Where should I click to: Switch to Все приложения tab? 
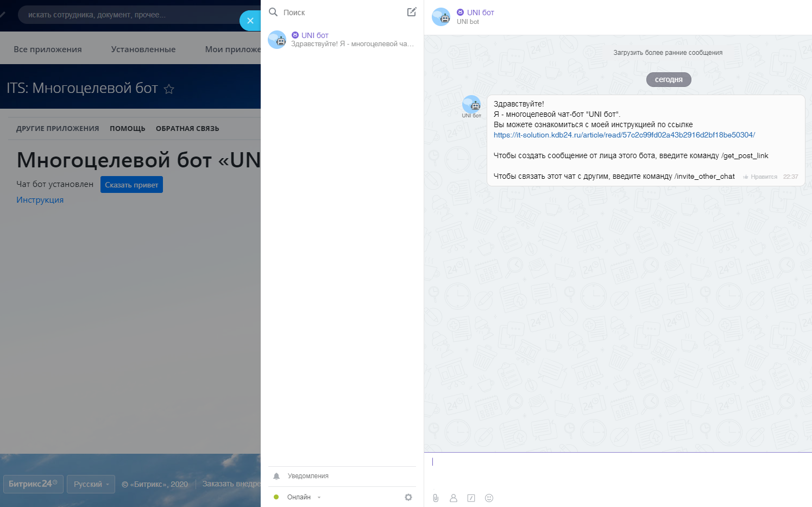48,49
